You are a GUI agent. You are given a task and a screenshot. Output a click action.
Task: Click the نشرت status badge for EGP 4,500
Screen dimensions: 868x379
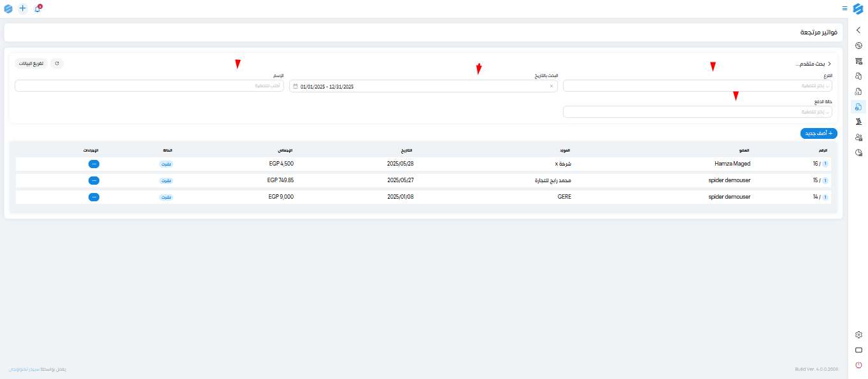[x=166, y=164]
